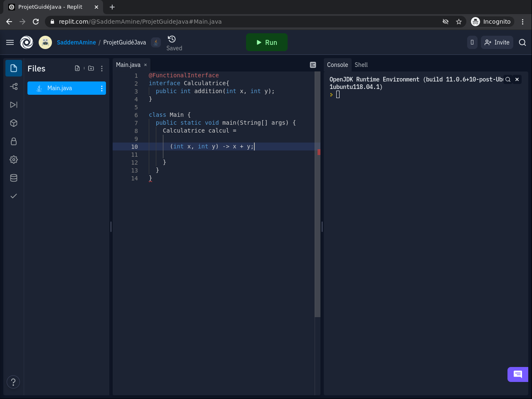Open the chat bubble widget
532x399 pixels.
517,374
